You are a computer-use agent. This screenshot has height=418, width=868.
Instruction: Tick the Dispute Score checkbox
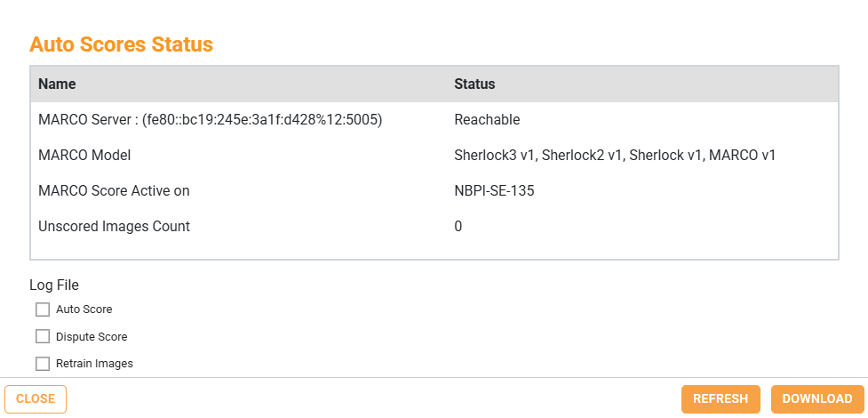[x=43, y=336]
